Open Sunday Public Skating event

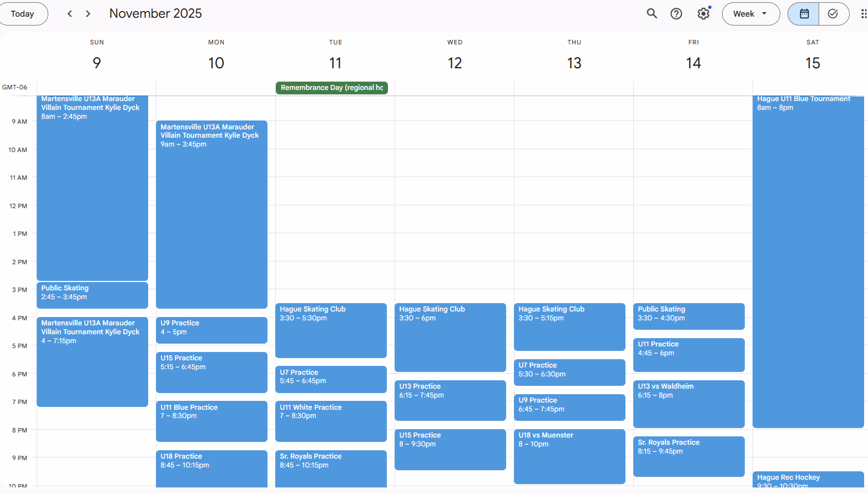click(x=92, y=295)
